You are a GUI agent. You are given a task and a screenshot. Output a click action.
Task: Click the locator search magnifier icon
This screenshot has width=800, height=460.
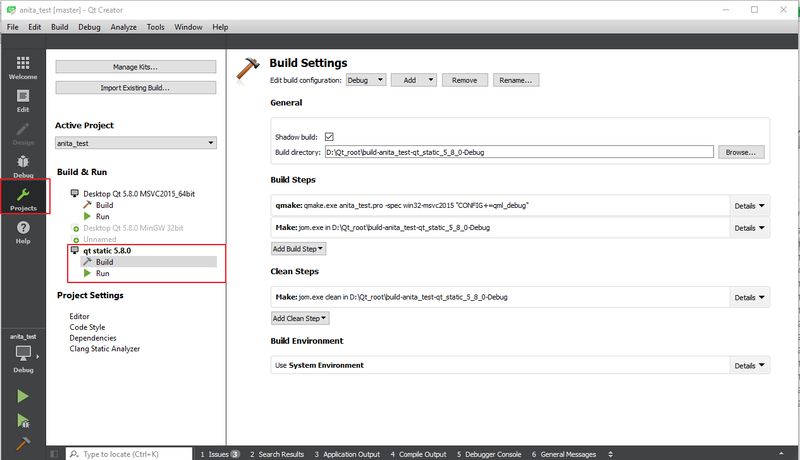click(x=74, y=454)
